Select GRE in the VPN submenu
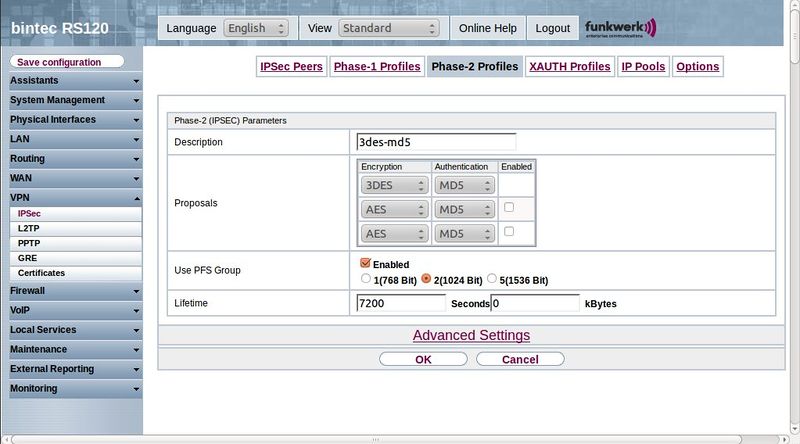The width and height of the screenshot is (800, 444). [76, 258]
